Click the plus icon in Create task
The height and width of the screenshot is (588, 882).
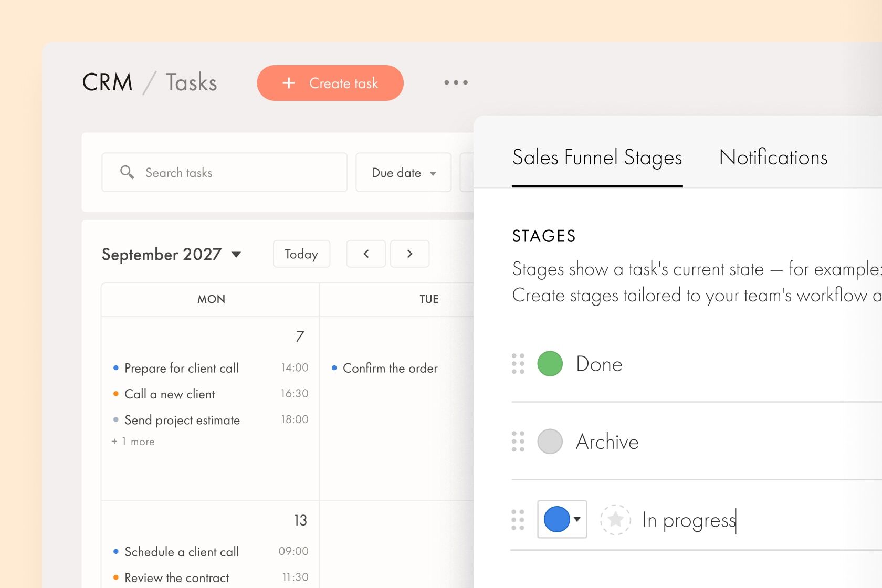pyautogui.click(x=289, y=83)
